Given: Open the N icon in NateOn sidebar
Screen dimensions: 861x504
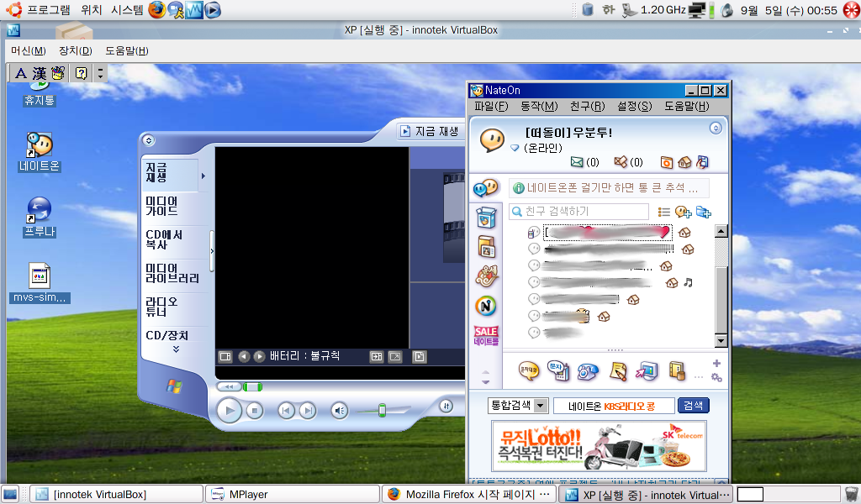Looking at the screenshot, I should (x=486, y=306).
